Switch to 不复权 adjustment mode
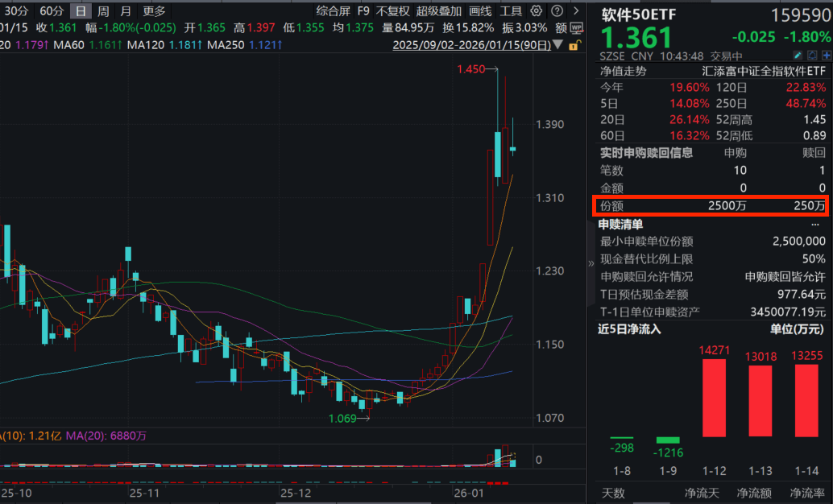Image resolution: width=833 pixels, height=504 pixels. tap(394, 11)
